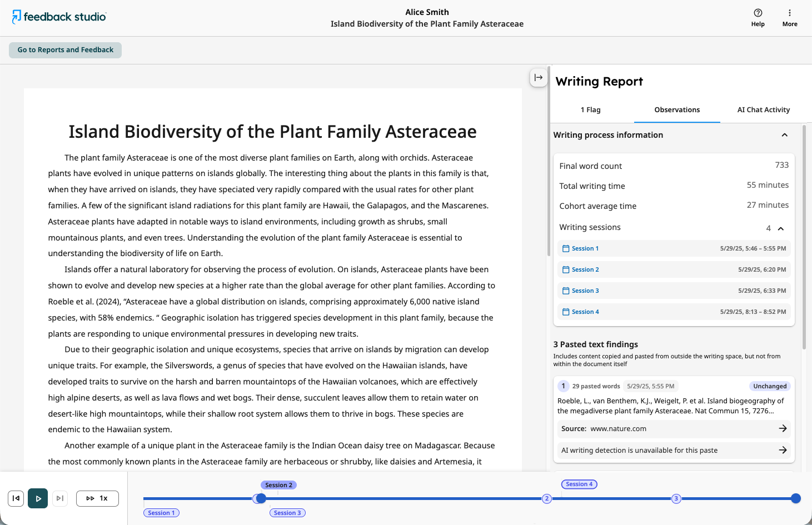Click the feedback studio logo
The image size is (812, 525).
click(x=59, y=17)
